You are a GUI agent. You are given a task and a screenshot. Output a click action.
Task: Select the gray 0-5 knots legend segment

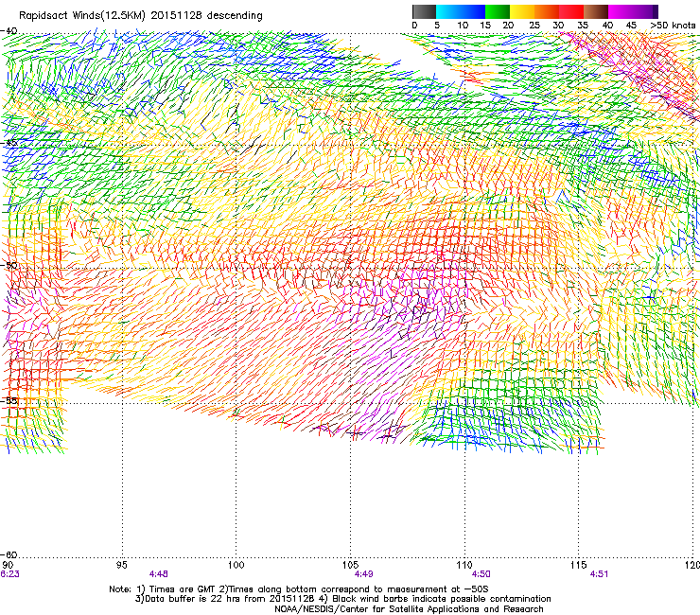(x=424, y=11)
